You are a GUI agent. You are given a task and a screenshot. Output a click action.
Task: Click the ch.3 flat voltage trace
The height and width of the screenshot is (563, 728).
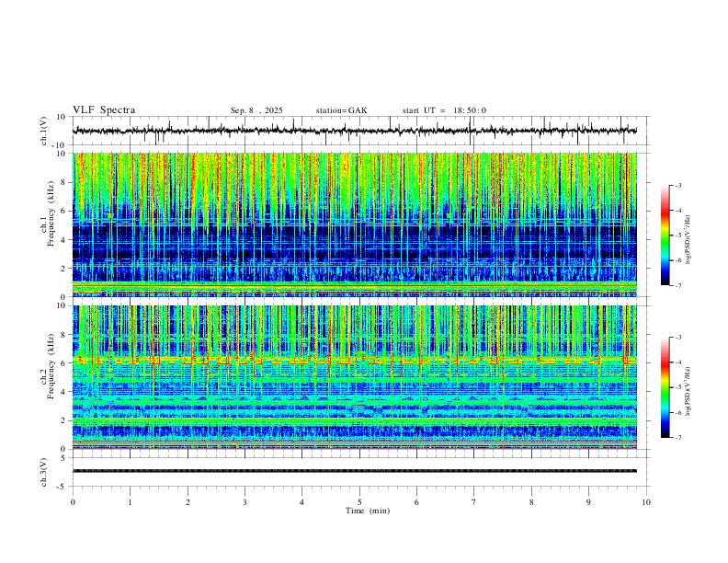tap(354, 471)
